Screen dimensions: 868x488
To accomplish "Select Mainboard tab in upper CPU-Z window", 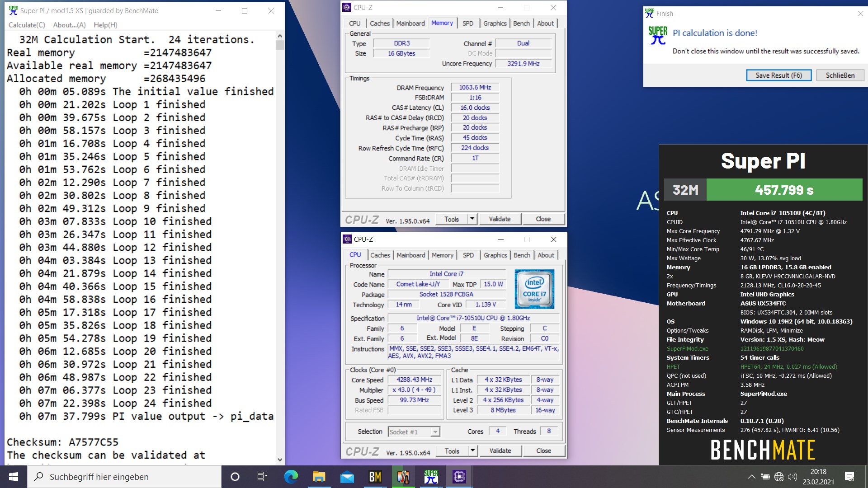I will 410,23.
